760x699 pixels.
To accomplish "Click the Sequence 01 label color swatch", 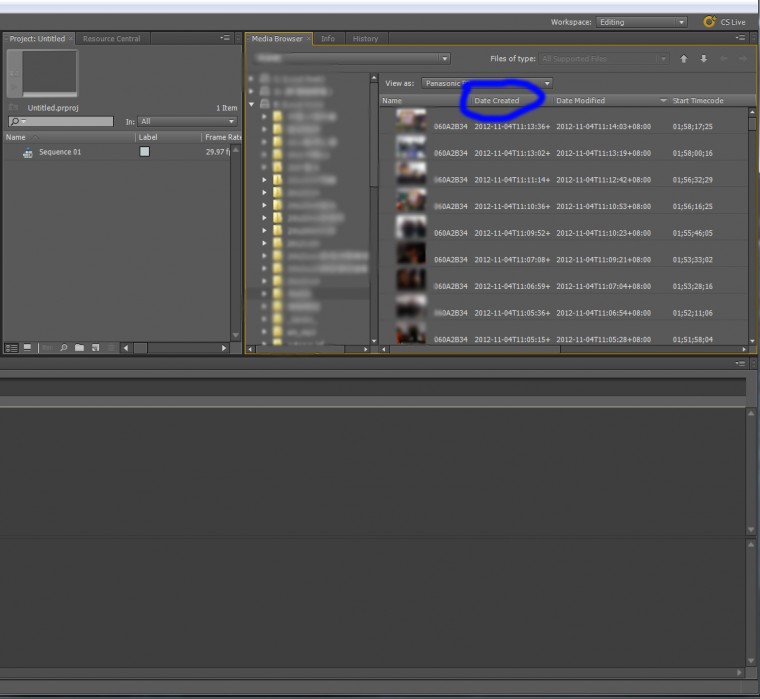I will [144, 152].
